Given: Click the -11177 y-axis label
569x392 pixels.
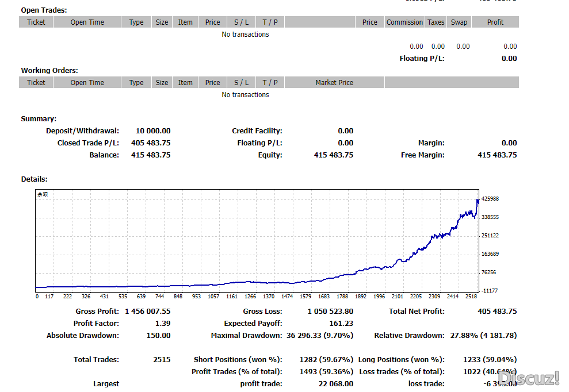Looking at the screenshot, I should [x=490, y=290].
